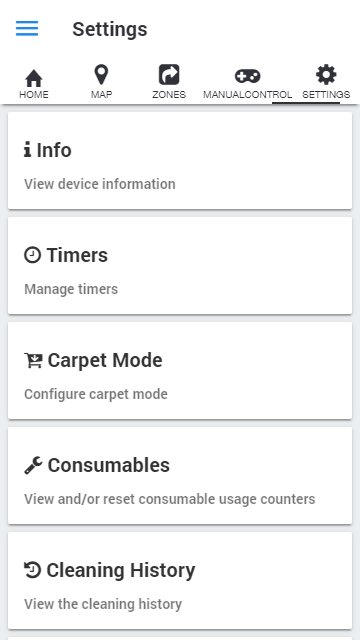Viewport: 360px width, 640px height.
Task: Open the hamburger menu
Action: pos(27,29)
